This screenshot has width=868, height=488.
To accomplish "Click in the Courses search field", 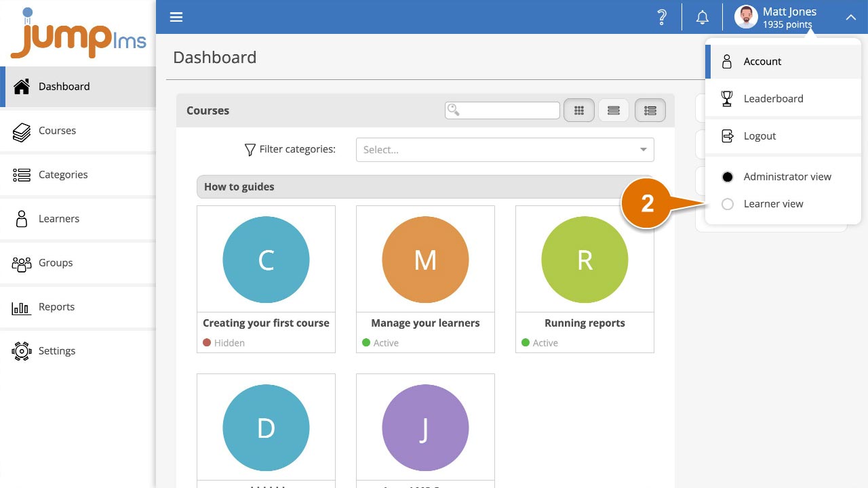I will click(502, 110).
